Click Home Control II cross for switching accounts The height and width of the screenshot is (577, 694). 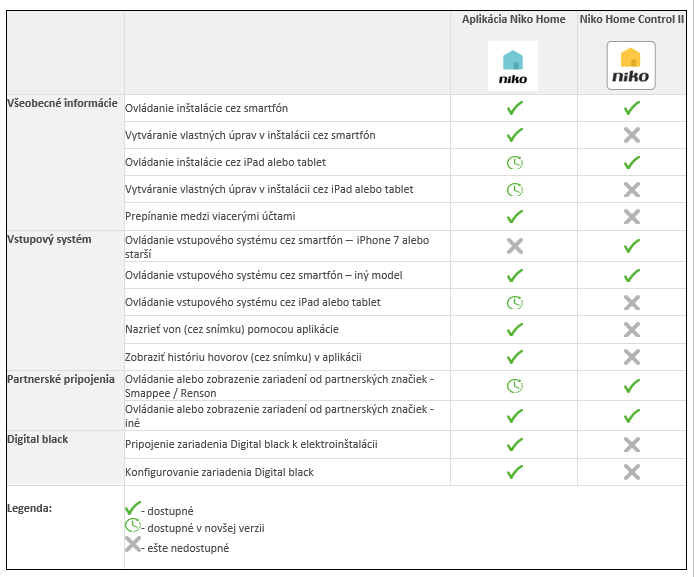point(631,216)
